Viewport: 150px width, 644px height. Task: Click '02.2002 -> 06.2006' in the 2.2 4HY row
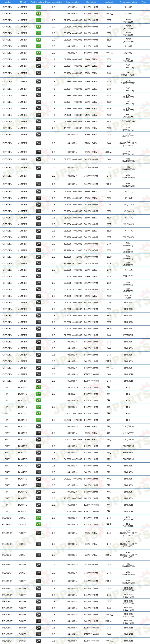point(73,160)
